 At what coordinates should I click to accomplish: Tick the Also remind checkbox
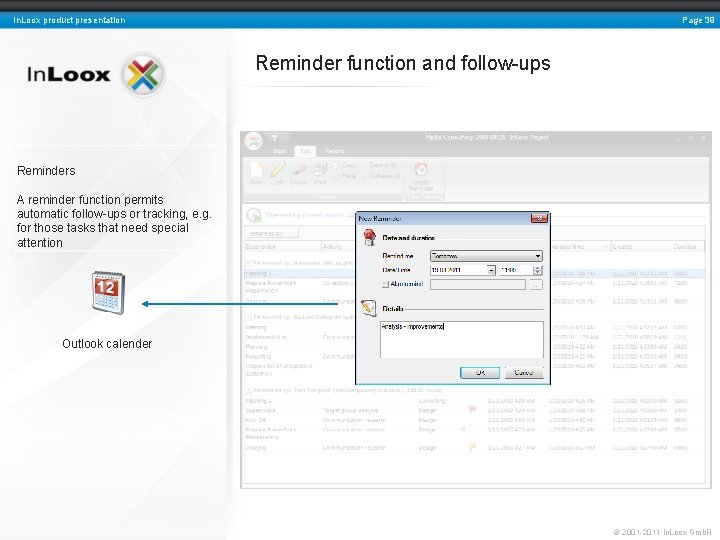point(385,285)
